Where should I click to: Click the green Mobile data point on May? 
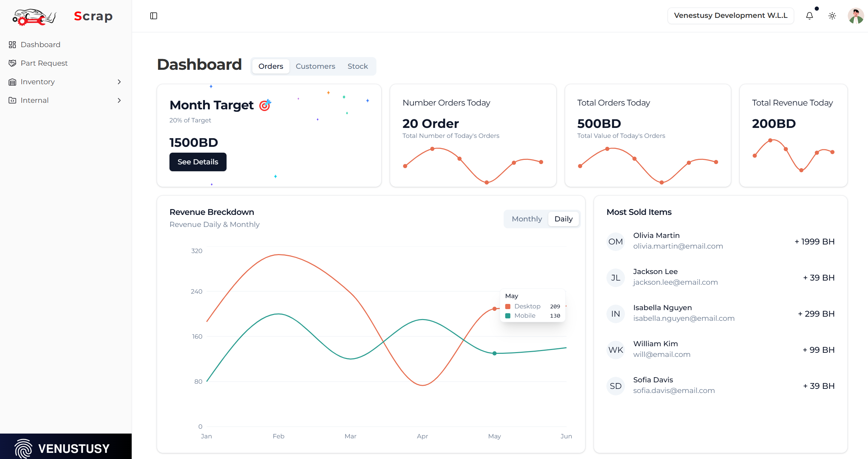(x=494, y=353)
